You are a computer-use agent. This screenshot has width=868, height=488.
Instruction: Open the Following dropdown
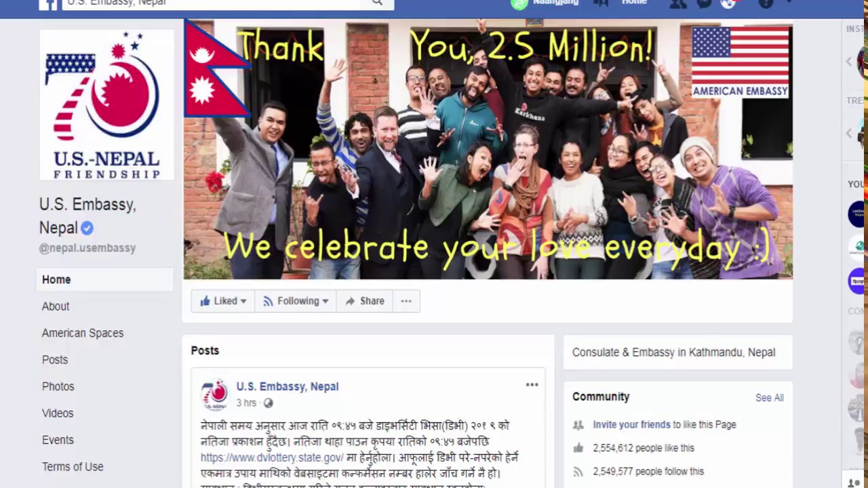click(296, 301)
